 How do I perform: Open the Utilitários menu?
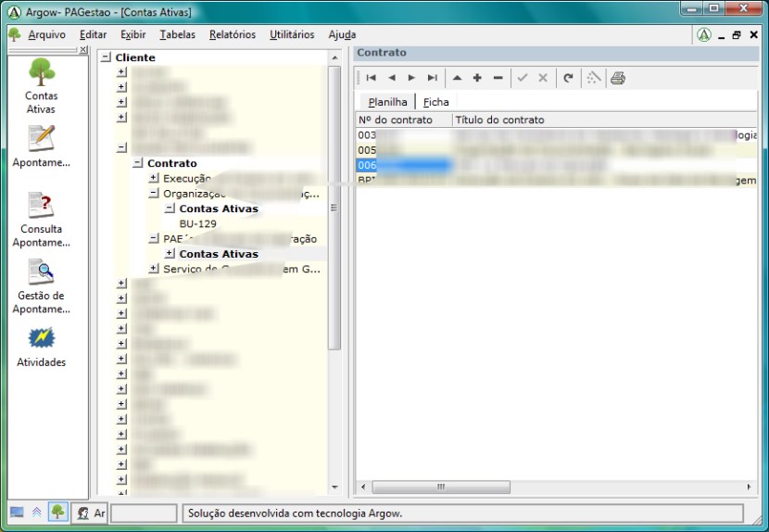[292, 35]
